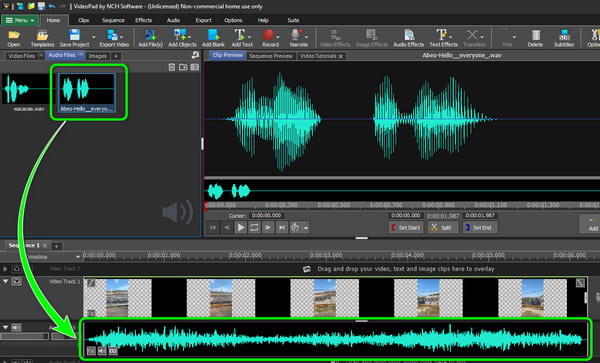Switch media bin view with list icon
The width and height of the screenshot is (600, 363).
[195, 67]
